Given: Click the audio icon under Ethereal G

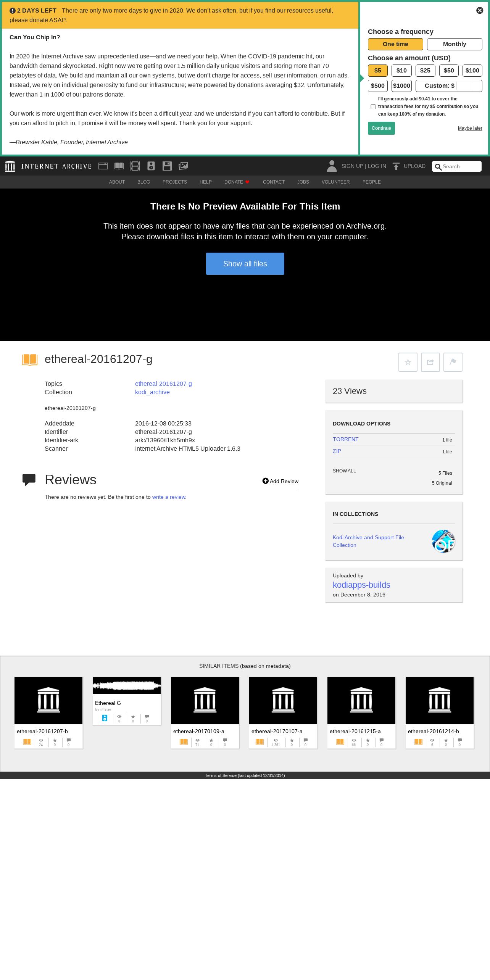Looking at the screenshot, I should (x=105, y=718).
